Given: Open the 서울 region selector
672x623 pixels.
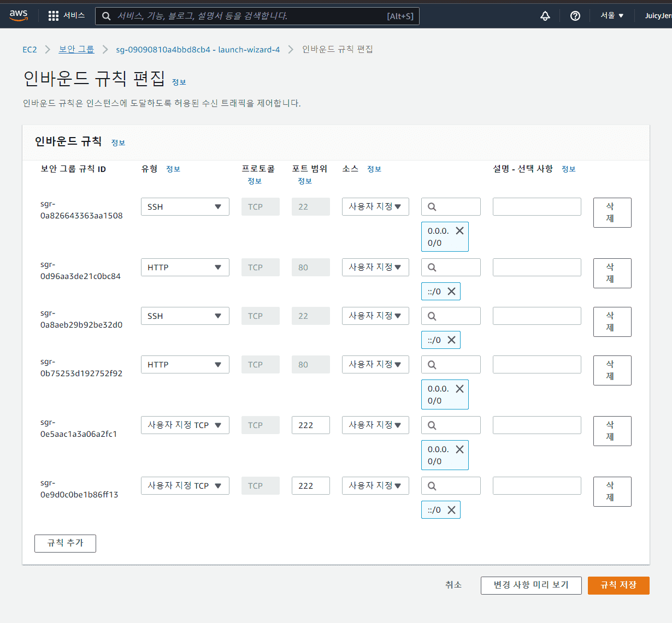Looking at the screenshot, I should coord(612,16).
